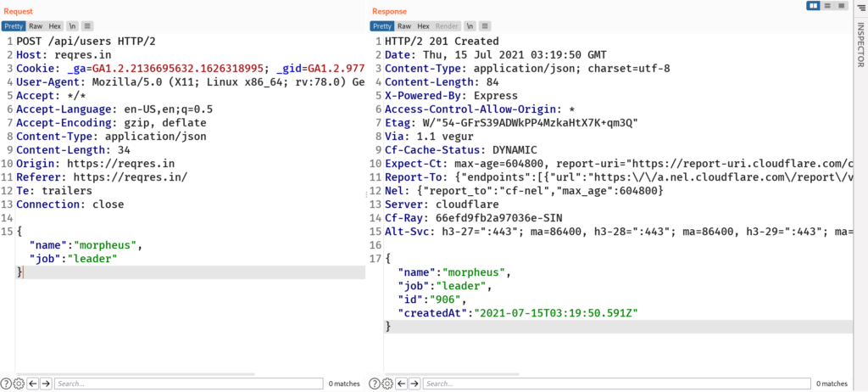Click the Expect-Ct header line
This screenshot has height=392, width=868.
(x=617, y=164)
